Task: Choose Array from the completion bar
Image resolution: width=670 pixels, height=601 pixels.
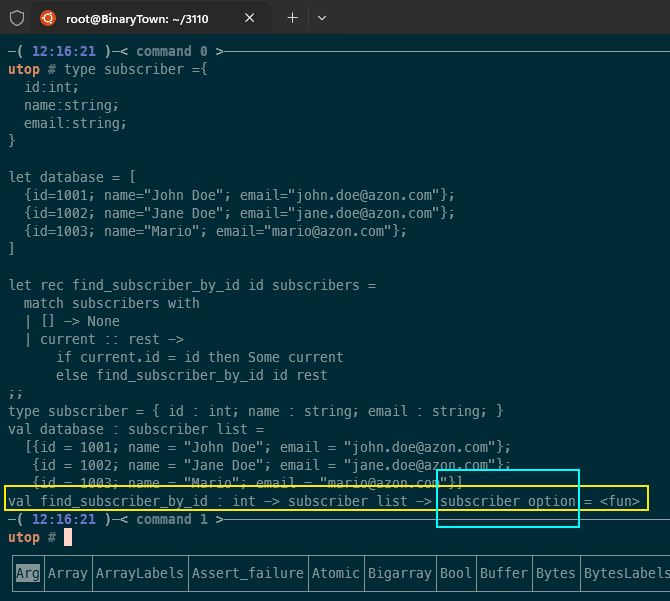Action: click(67, 573)
